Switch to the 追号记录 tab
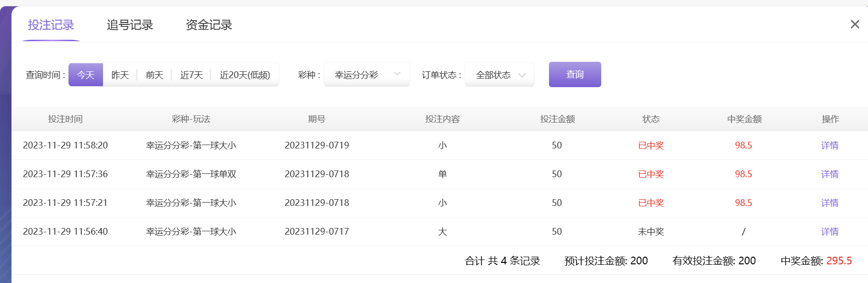 point(130,25)
